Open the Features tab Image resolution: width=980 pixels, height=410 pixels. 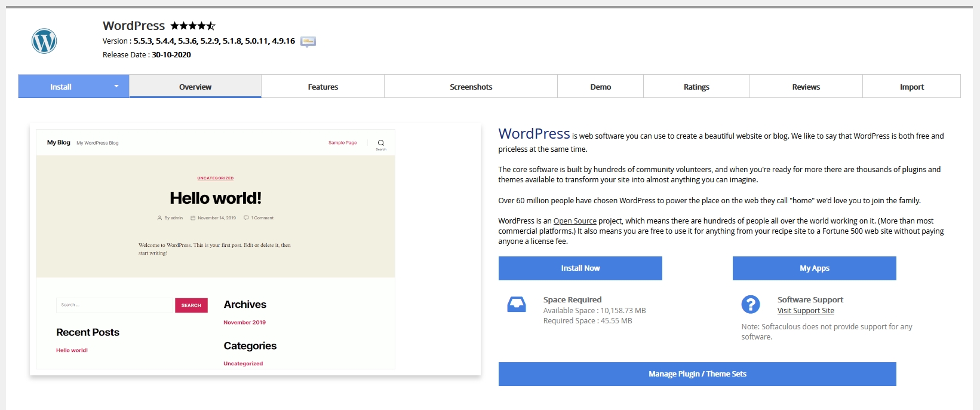(x=322, y=87)
